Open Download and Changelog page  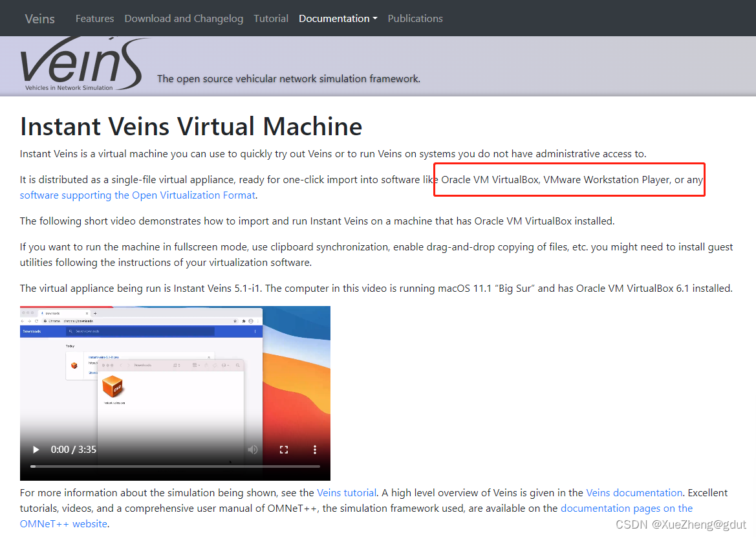point(184,18)
